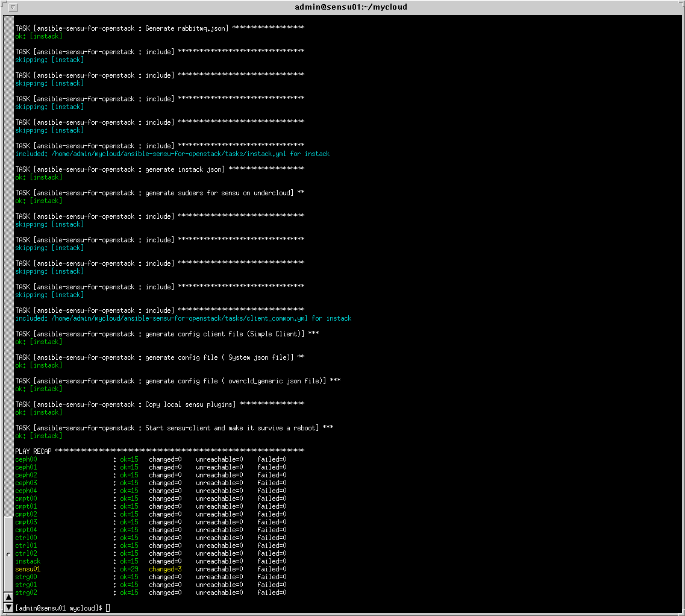The image size is (685, 616).
Task: Click the instack.yml included file path
Action: [168, 154]
